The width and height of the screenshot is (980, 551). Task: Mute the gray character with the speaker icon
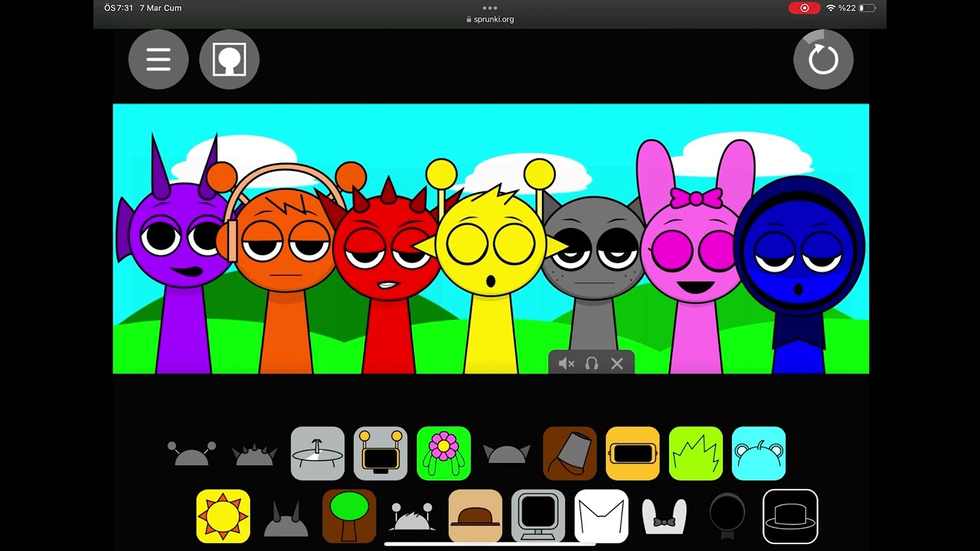pos(567,364)
